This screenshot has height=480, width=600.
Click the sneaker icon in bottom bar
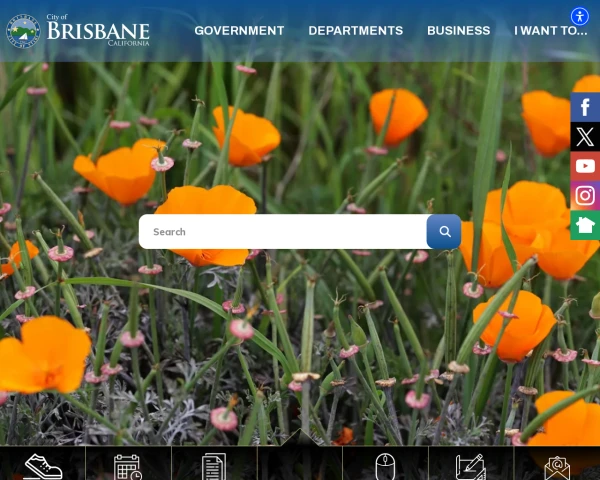click(x=43, y=467)
